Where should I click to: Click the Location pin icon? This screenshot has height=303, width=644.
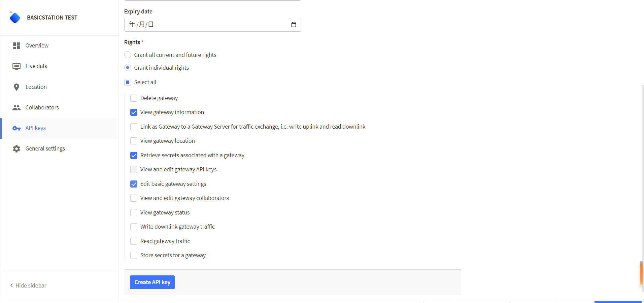coord(16,87)
